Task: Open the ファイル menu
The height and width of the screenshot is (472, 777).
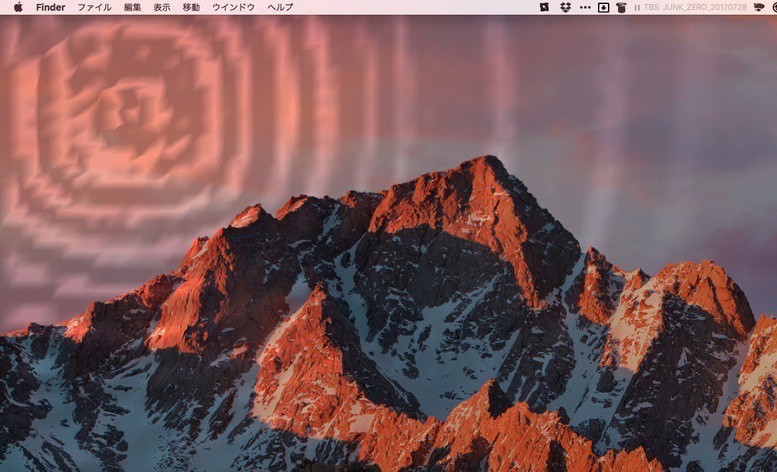Action: click(x=94, y=7)
